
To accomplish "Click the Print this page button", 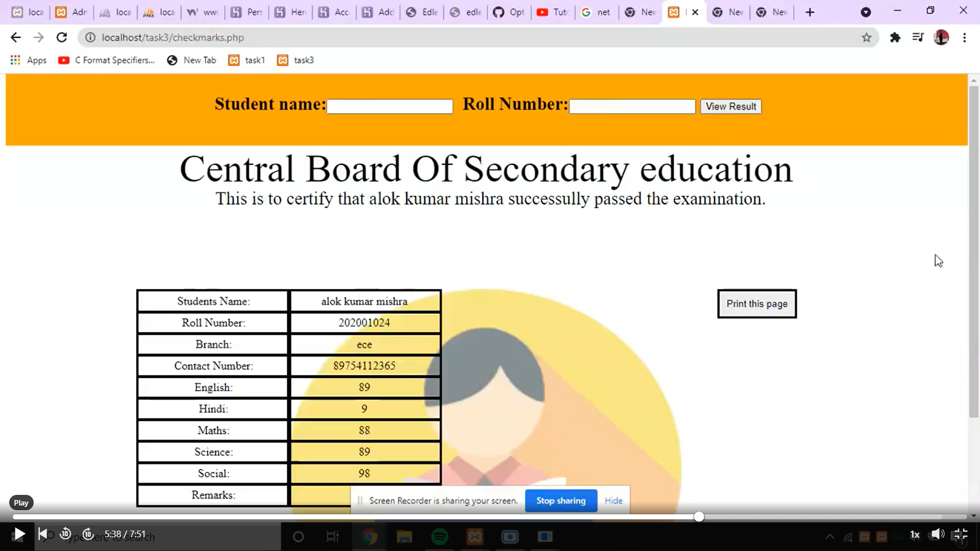I will [757, 304].
